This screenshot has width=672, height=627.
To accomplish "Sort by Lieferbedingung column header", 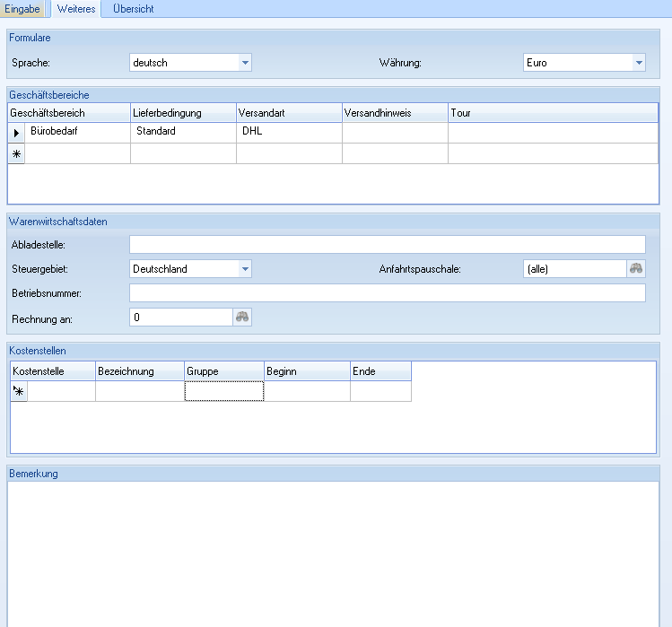I will pyautogui.click(x=183, y=113).
